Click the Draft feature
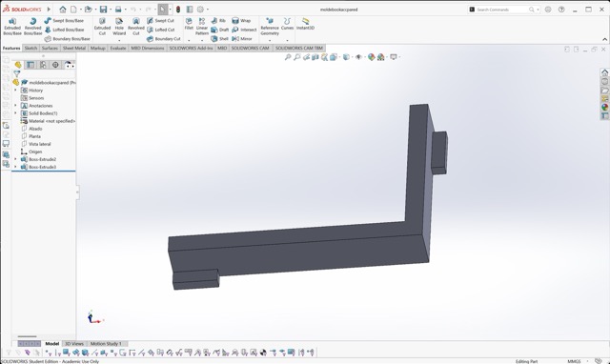 (220, 30)
